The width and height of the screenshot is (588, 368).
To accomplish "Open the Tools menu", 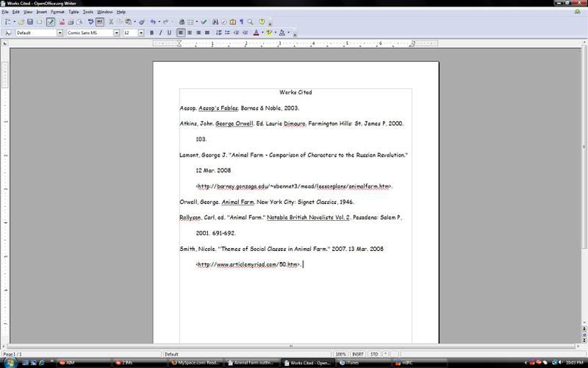I will coord(88,12).
